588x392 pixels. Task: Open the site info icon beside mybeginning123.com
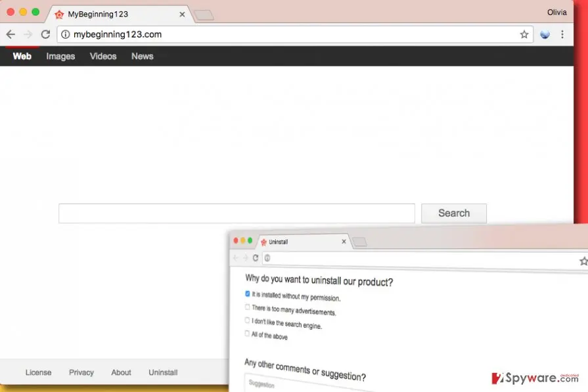(x=65, y=35)
